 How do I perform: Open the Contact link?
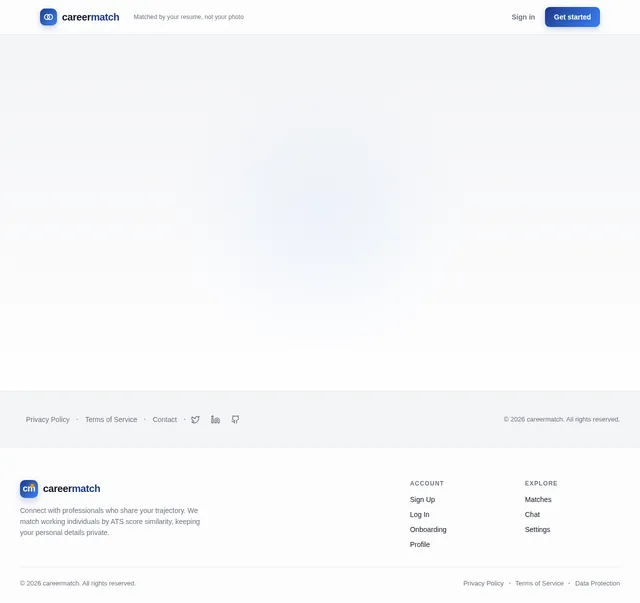(x=164, y=419)
